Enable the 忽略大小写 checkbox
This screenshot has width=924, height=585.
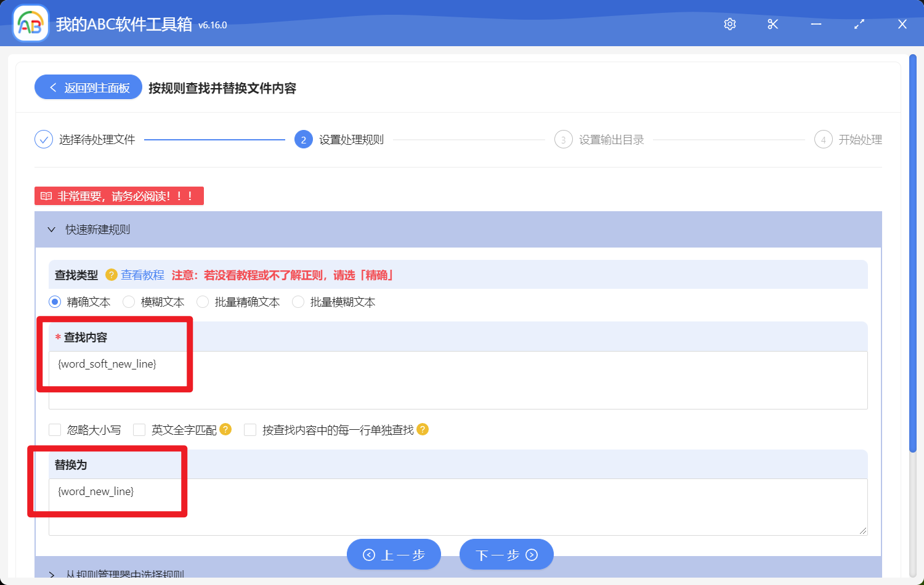tap(54, 429)
